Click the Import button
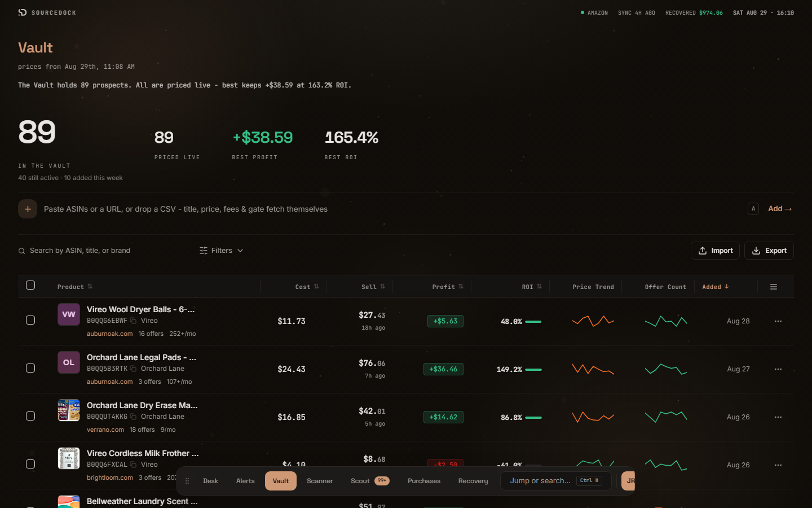This screenshot has height=508, width=812. click(x=716, y=251)
